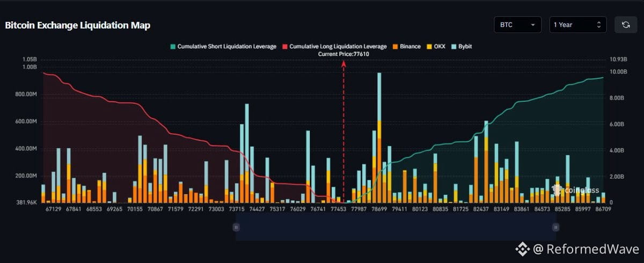
Task: Toggle Cumulative Long Liquidation Leverage legend
Action: tap(334, 47)
